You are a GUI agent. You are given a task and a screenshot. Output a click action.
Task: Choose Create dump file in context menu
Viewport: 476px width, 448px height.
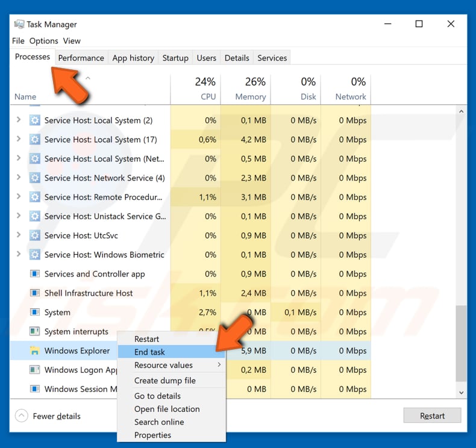click(172, 381)
